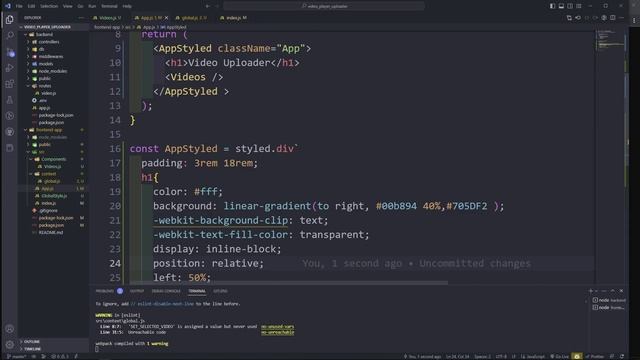Open the Go menu

click(80, 6)
